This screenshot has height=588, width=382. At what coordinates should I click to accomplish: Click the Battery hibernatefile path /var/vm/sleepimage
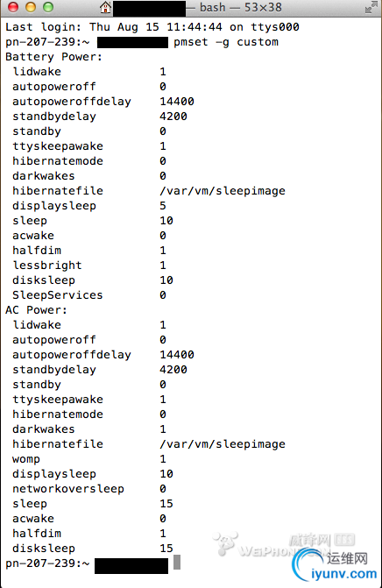pyautogui.click(x=223, y=191)
